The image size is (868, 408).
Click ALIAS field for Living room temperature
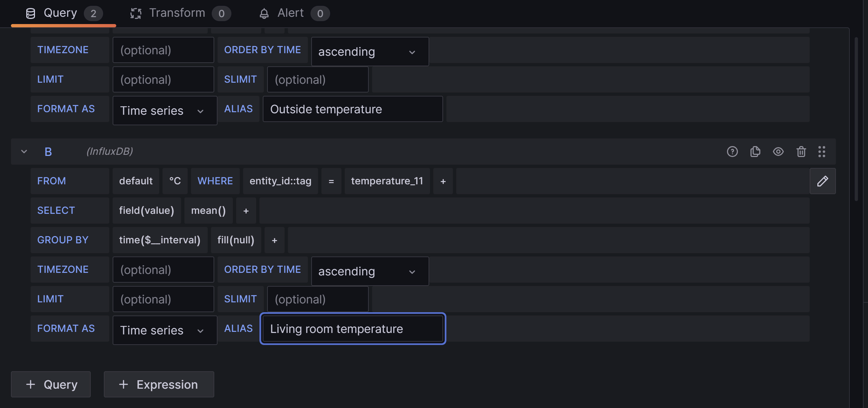click(353, 328)
